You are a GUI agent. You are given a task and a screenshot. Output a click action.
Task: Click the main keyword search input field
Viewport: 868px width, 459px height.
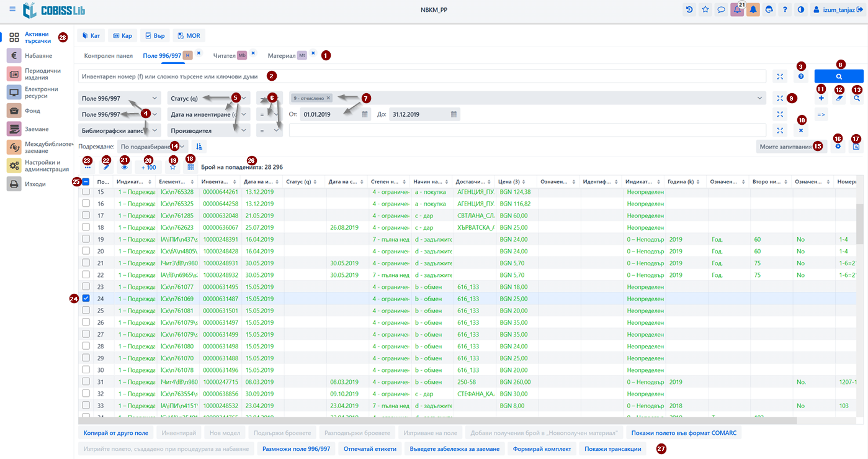point(423,76)
